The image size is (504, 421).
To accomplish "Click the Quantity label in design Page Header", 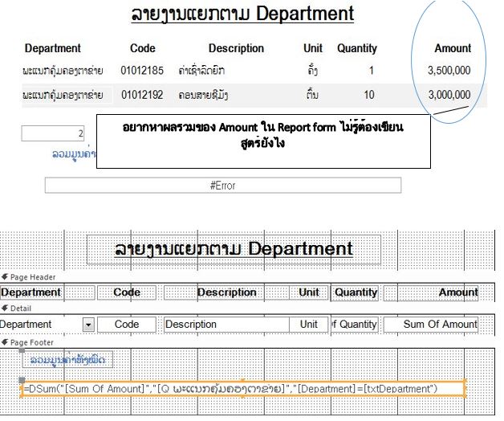I will 355,292.
